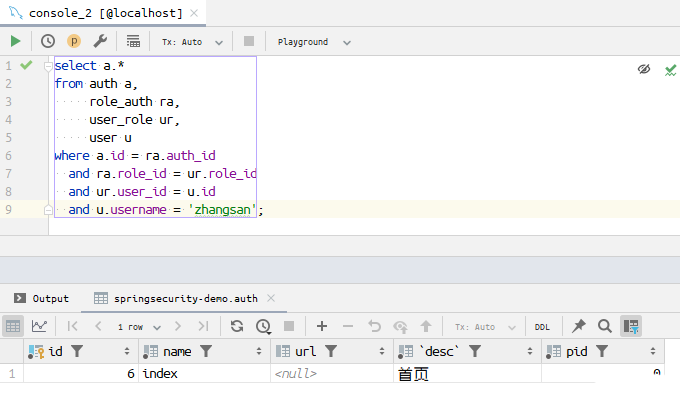Open the filter on the name column
Screen dimensions: 680x397
(x=206, y=351)
